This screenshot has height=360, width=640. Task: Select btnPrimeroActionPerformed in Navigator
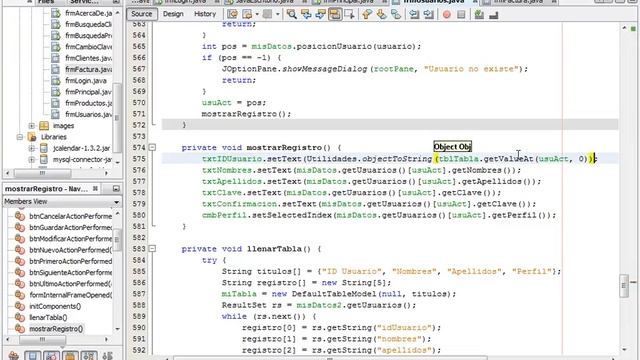(70, 261)
